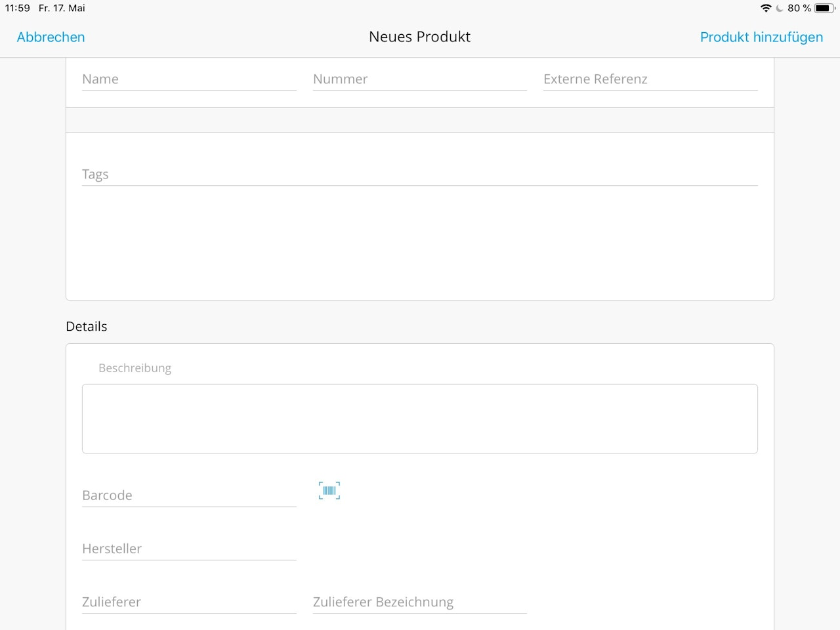Image resolution: width=840 pixels, height=630 pixels.
Task: Tap the 80 % battery percentage text
Action: tap(799, 8)
